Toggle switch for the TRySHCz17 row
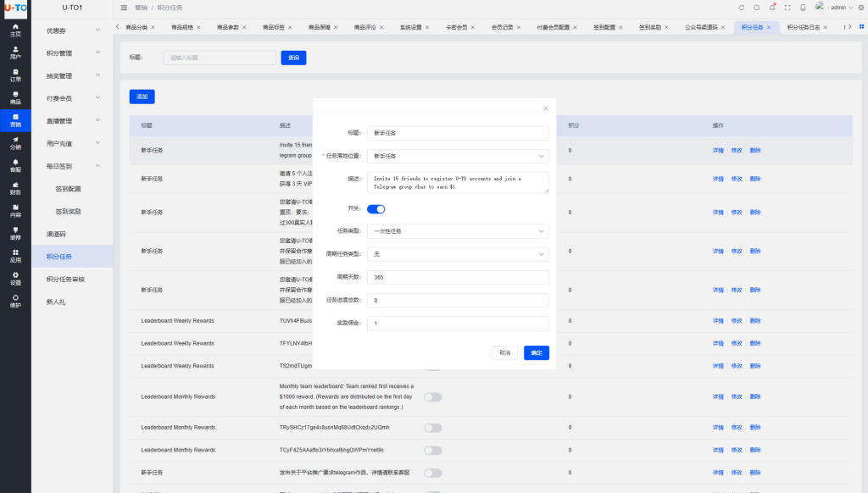Screen dimensions: 868x493 point(433,428)
